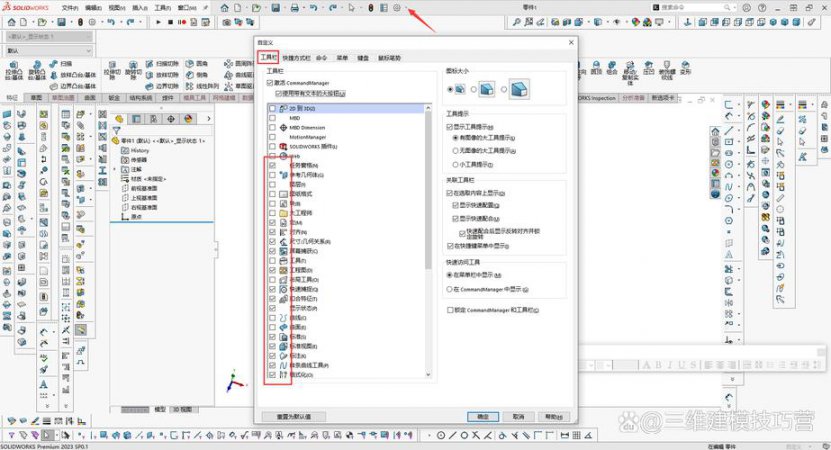The width and height of the screenshot is (831, 450).
Task: Select 在 CommandManager 中显示 radio button
Action: pos(449,289)
